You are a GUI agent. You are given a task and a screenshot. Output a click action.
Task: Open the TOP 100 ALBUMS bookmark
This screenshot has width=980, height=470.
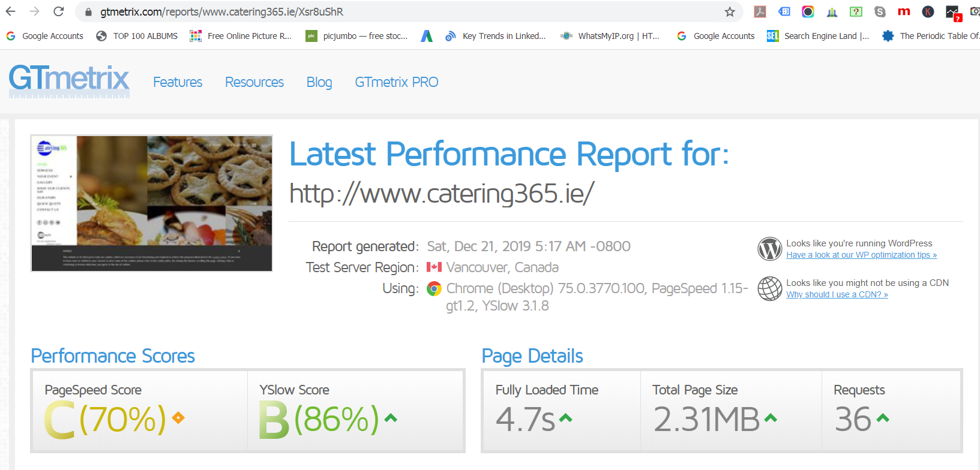click(137, 36)
